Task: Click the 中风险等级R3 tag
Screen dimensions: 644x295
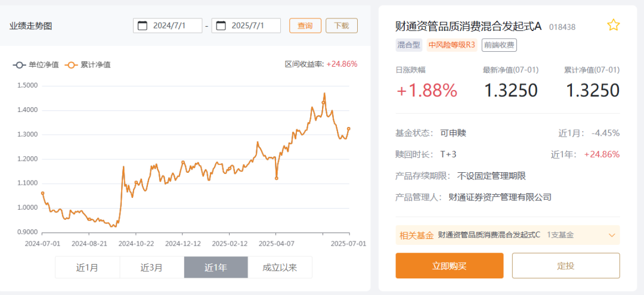Action: click(452, 45)
